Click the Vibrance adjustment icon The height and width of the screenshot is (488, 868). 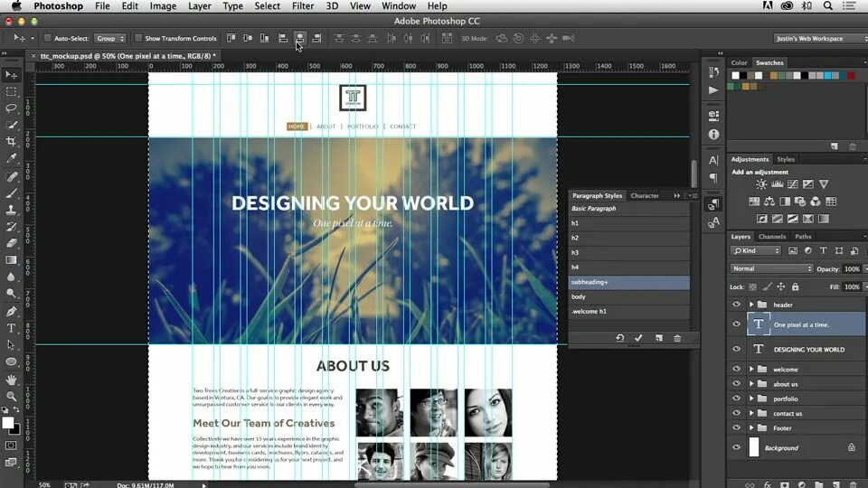[824, 184]
